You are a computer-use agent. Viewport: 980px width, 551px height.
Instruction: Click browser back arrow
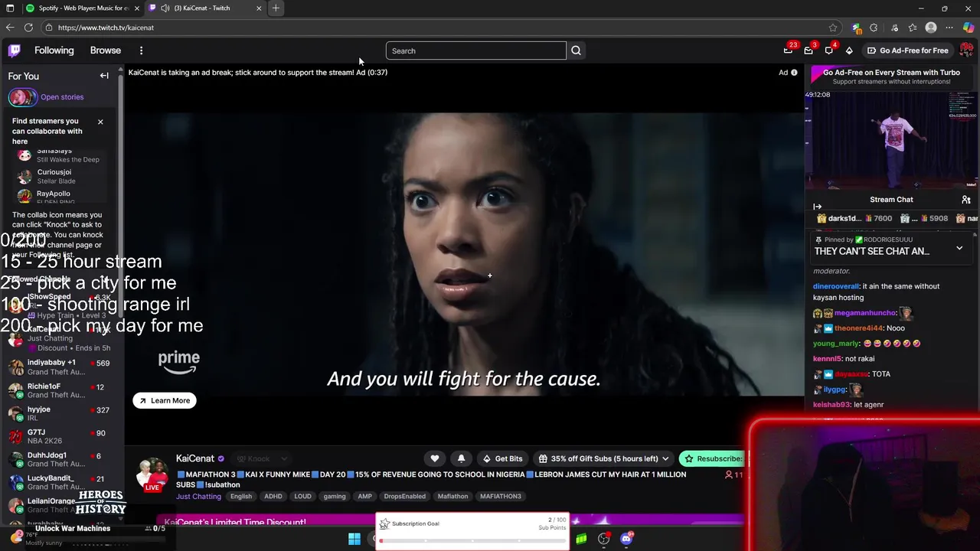(x=10, y=28)
